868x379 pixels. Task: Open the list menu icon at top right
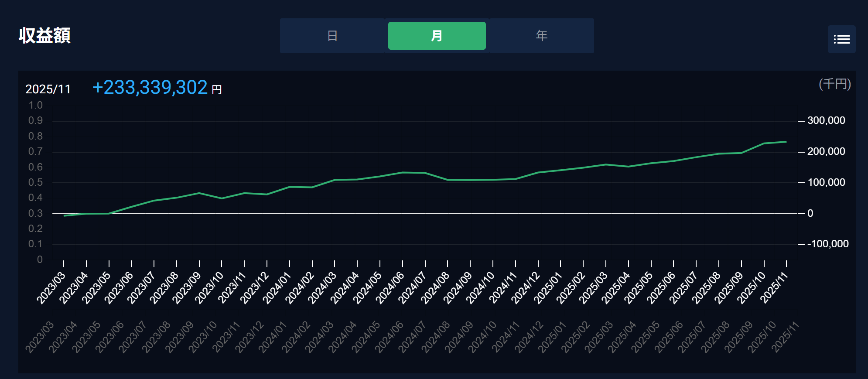pyautogui.click(x=841, y=39)
